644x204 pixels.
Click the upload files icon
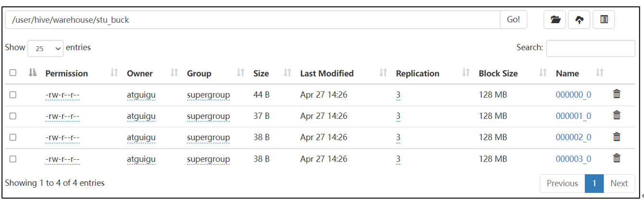point(579,20)
